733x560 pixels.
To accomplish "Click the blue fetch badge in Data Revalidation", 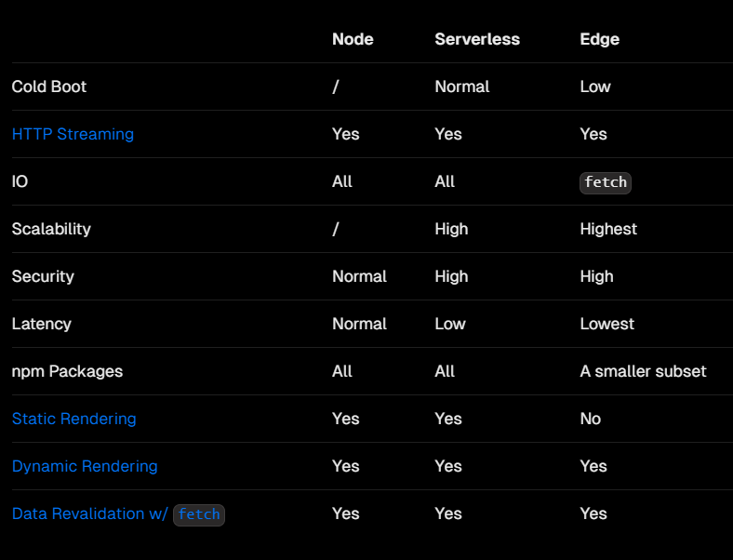I will [199, 514].
